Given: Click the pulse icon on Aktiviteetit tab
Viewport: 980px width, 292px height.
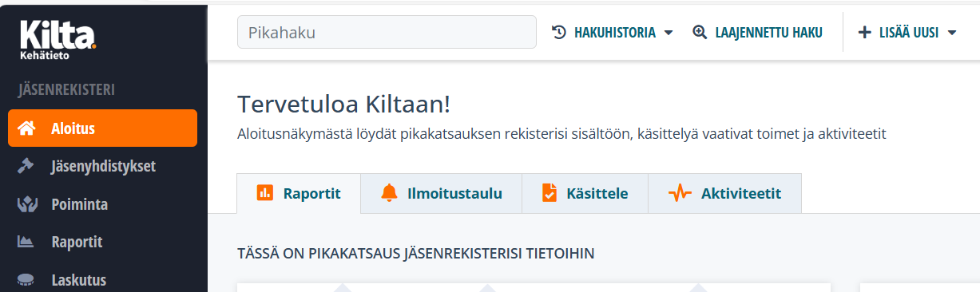Looking at the screenshot, I should pos(680,193).
